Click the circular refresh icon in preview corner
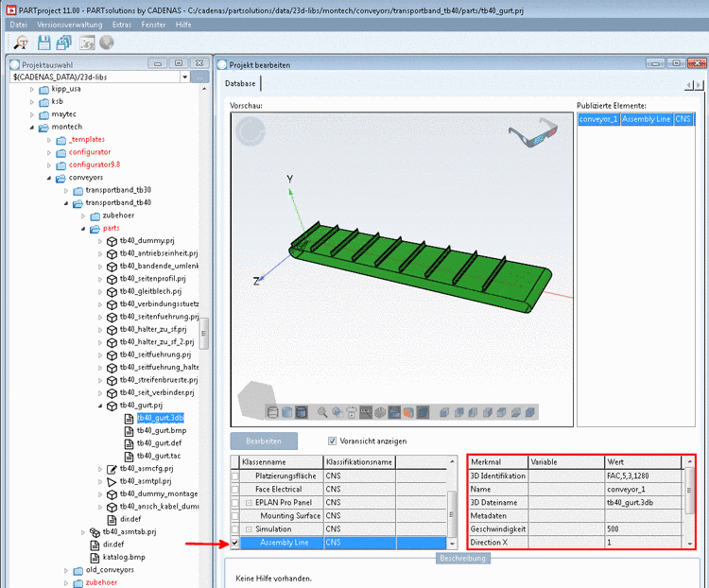This screenshot has width=709, height=588. [251, 131]
